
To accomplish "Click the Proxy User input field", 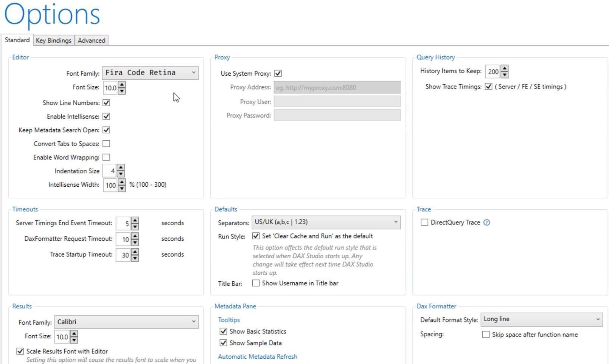I will 337,101.
